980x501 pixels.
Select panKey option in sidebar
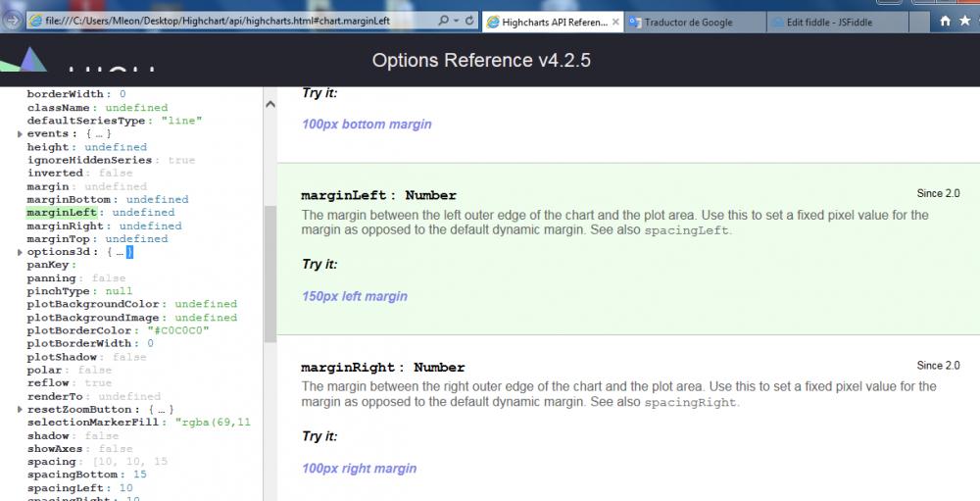[47, 265]
